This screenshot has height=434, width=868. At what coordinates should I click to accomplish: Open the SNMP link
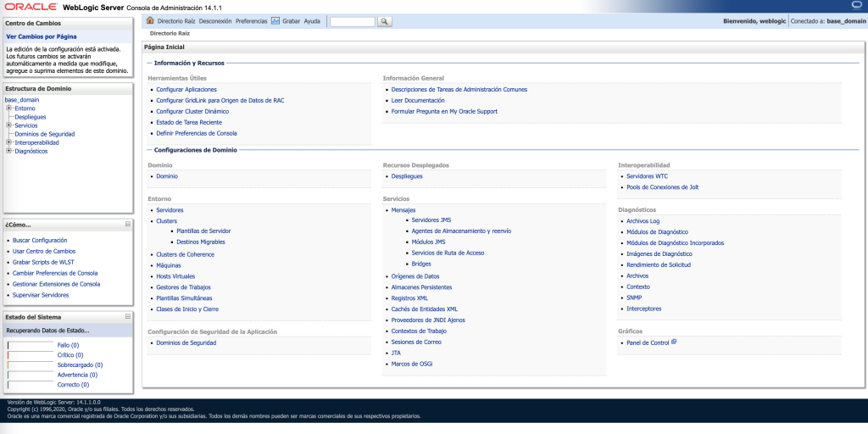pos(634,298)
